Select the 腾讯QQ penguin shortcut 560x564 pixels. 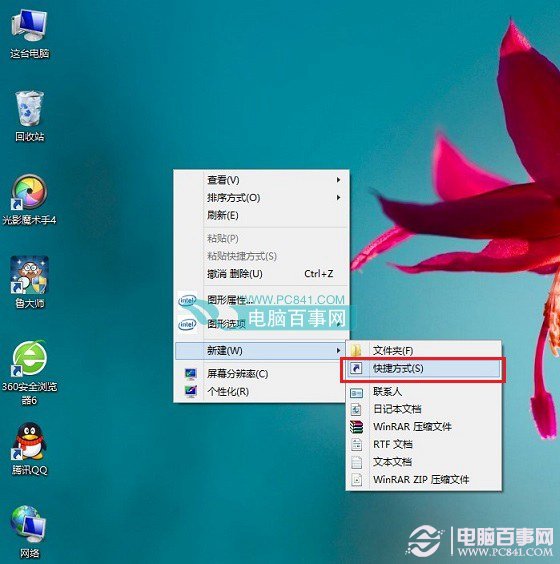tap(29, 449)
